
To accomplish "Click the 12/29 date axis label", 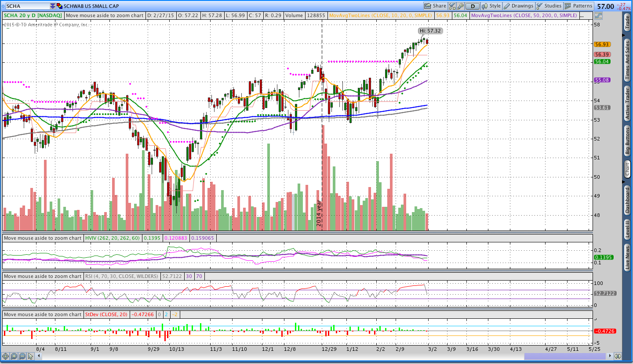I will [x=329, y=349].
